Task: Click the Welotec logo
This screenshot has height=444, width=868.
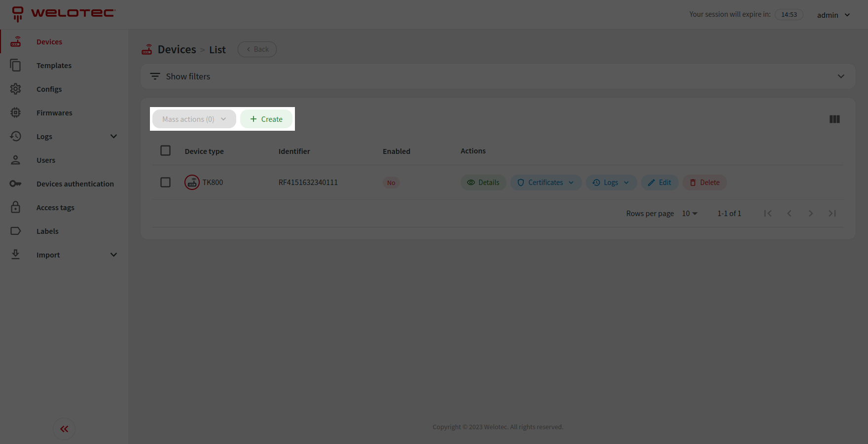Action: click(64, 14)
